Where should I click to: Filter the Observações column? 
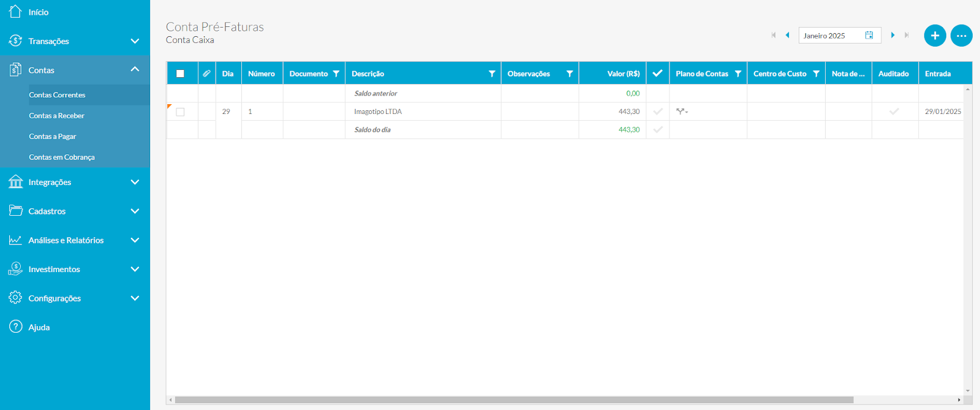[x=570, y=74]
